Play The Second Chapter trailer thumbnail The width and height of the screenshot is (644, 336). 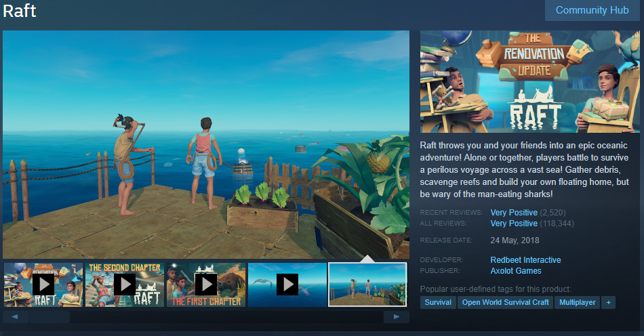click(x=125, y=285)
